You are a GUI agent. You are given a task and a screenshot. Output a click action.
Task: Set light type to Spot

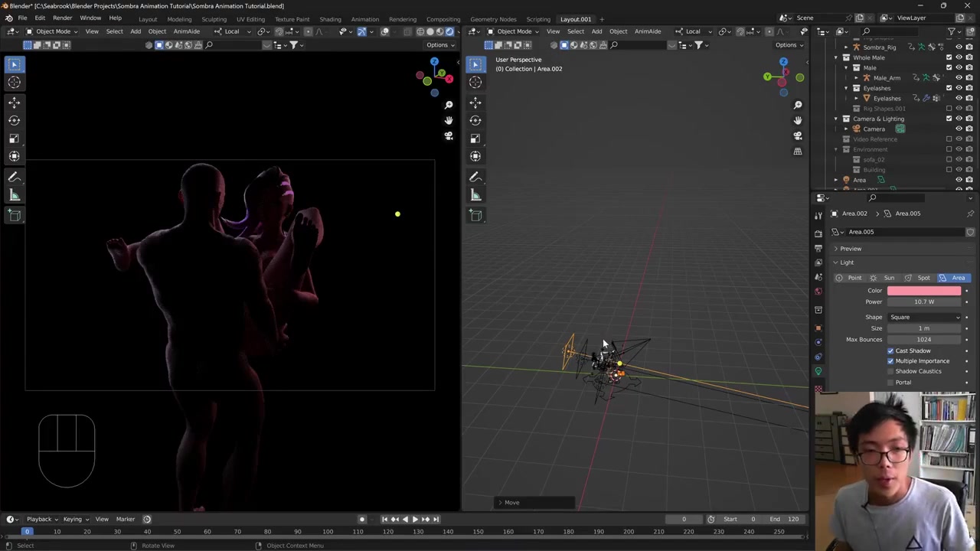[918, 278]
